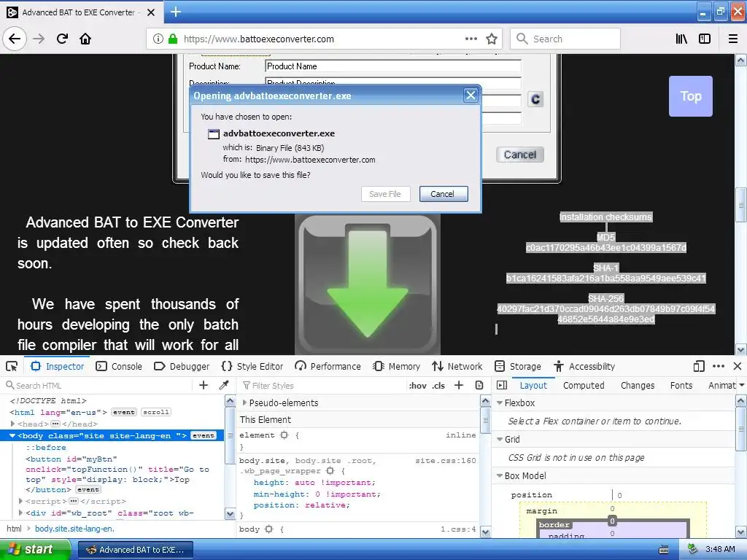Close the Advanced BAT to EXE Converter tab
The width and height of the screenshot is (747, 560).
151,12
